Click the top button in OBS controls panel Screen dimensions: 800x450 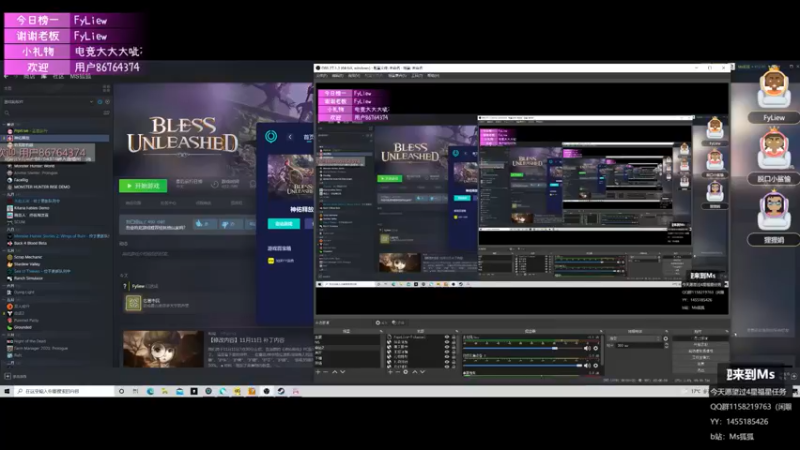[700, 338]
